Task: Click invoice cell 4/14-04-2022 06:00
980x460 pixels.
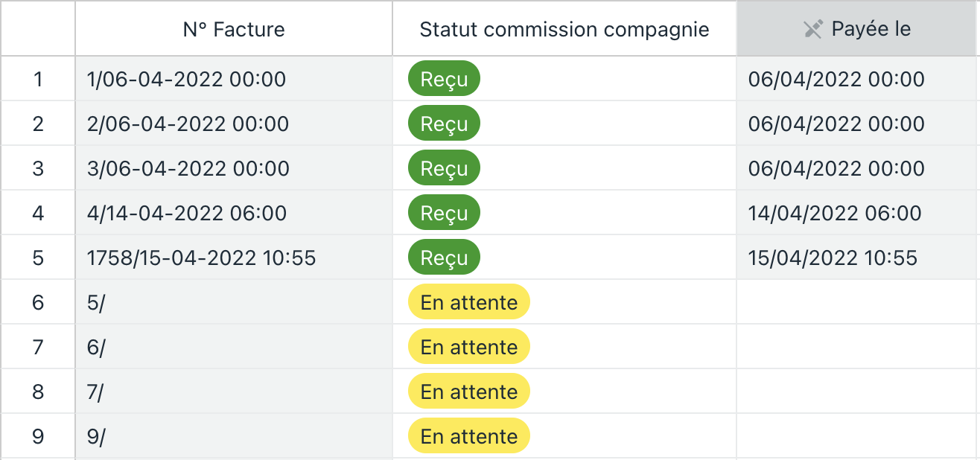Action: (x=234, y=213)
